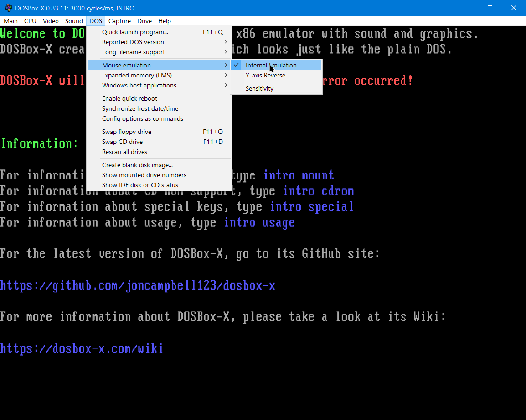Image resolution: width=526 pixels, height=420 pixels.
Task: Toggle Config options as commands
Action: coord(160,118)
